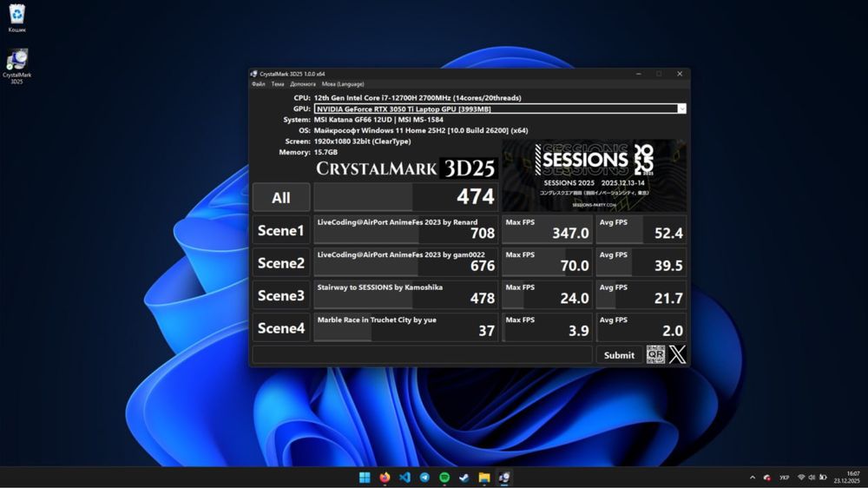
Task: Click the comment input field beside Submit
Action: tap(423, 355)
